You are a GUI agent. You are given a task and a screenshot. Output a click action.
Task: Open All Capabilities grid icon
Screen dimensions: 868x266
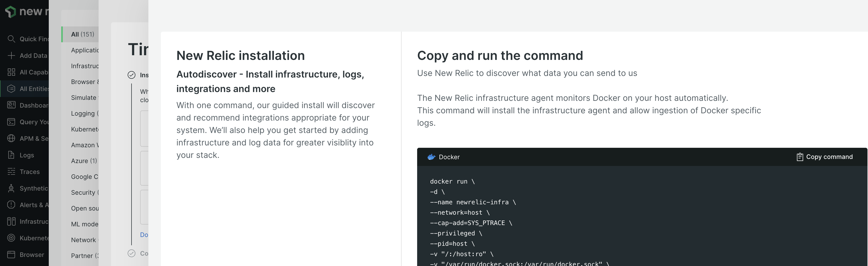pyautogui.click(x=11, y=72)
